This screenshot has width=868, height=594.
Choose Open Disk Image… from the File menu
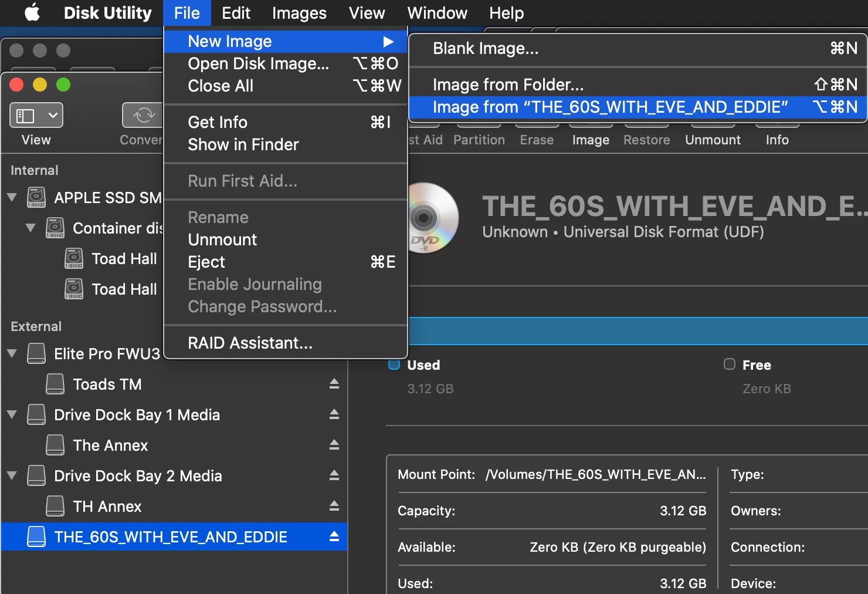click(286, 63)
